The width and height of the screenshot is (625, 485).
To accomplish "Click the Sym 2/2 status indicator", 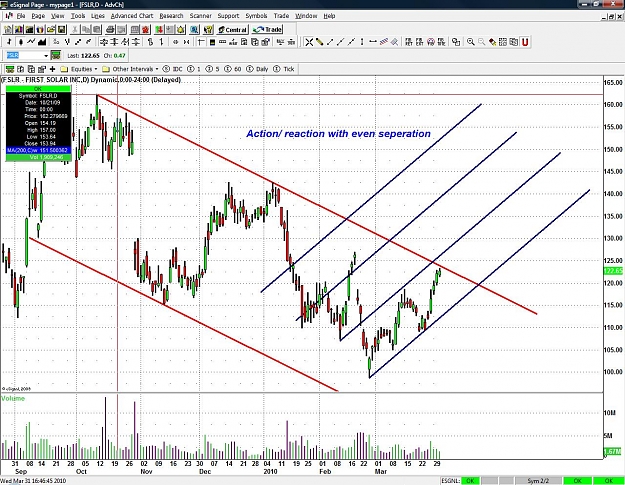I will coord(538,481).
